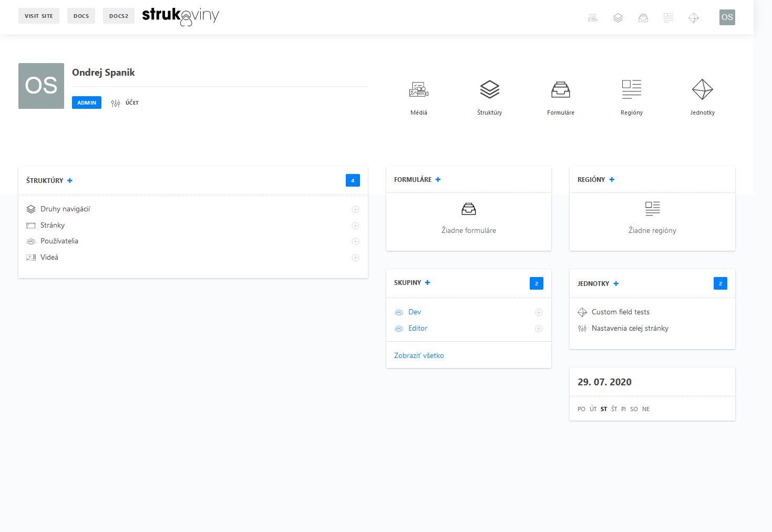Click the Visit Site button
Image resolution: width=772 pixels, height=532 pixels.
pos(39,16)
